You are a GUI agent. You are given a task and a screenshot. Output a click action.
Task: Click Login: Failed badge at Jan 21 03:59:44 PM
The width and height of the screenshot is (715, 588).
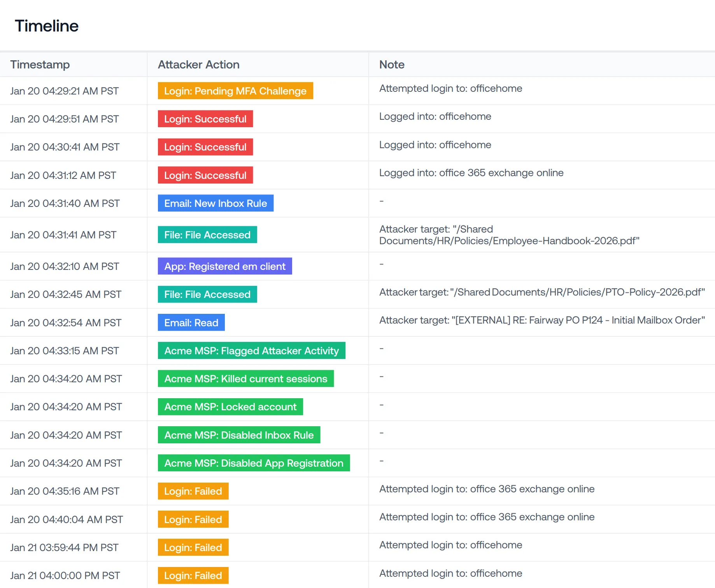click(x=193, y=547)
